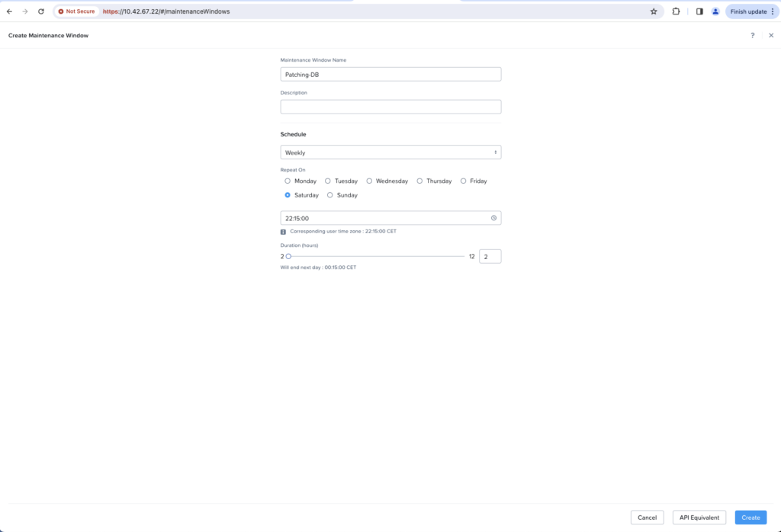Select the Monday radio button
Image resolution: width=781 pixels, height=532 pixels.
[x=288, y=181]
